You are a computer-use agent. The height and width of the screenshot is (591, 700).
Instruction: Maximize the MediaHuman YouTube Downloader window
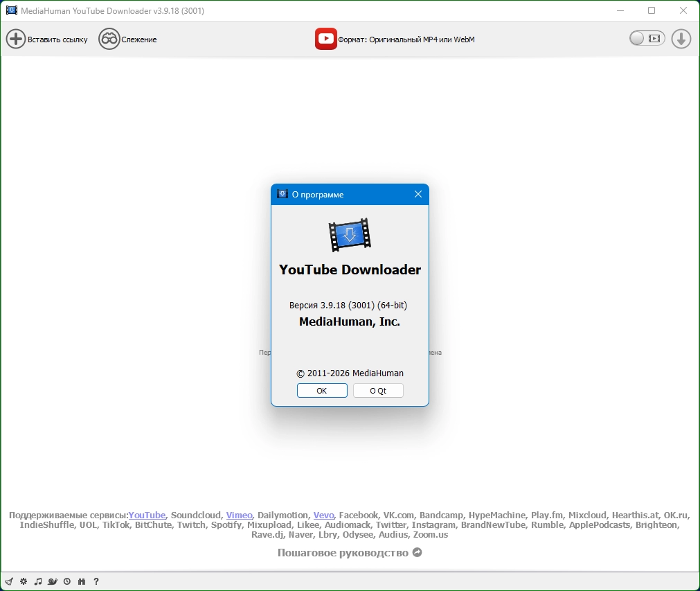click(652, 10)
